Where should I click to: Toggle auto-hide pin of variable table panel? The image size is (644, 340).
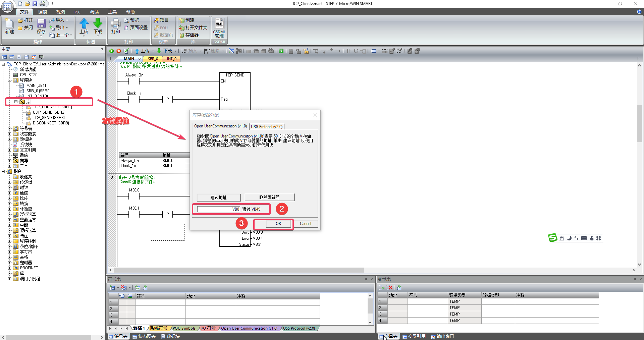click(635, 279)
